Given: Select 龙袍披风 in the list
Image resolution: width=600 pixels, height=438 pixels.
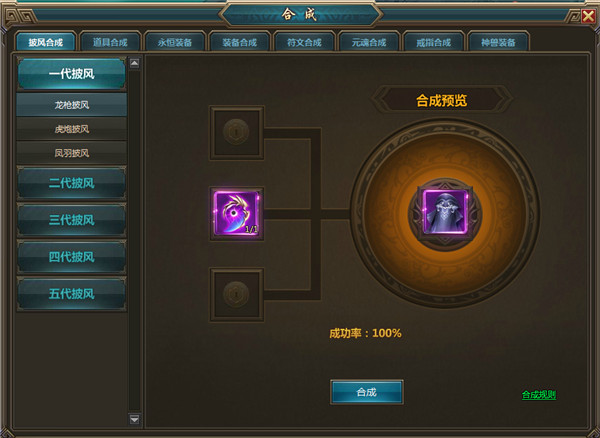Looking at the screenshot, I should point(72,105).
